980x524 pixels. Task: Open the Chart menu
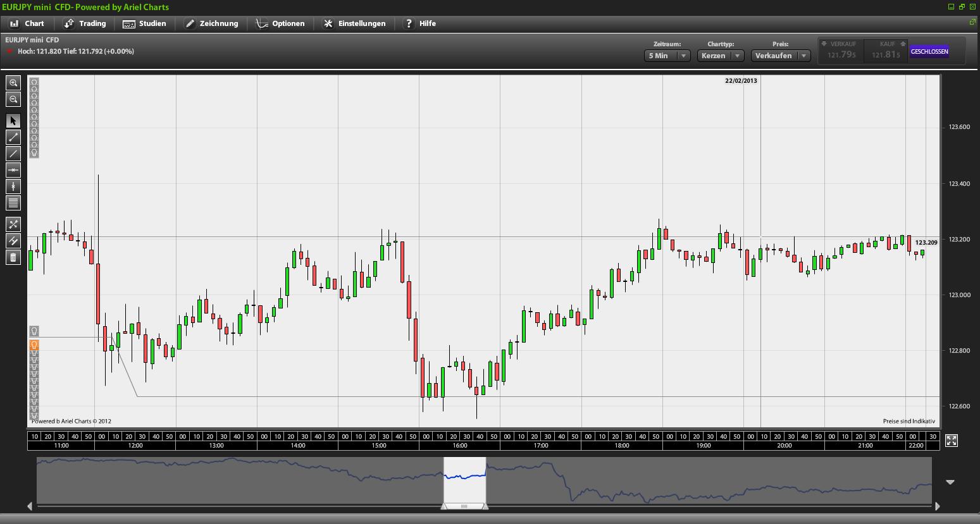point(27,23)
